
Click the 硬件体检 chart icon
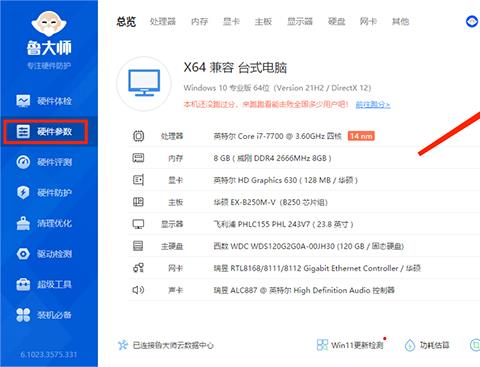(x=23, y=101)
